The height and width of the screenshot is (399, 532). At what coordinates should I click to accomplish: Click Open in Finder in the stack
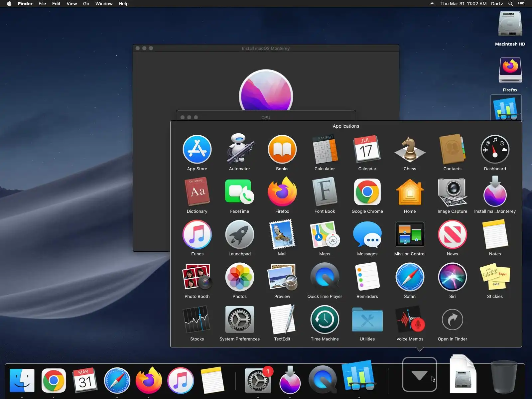[x=452, y=320]
